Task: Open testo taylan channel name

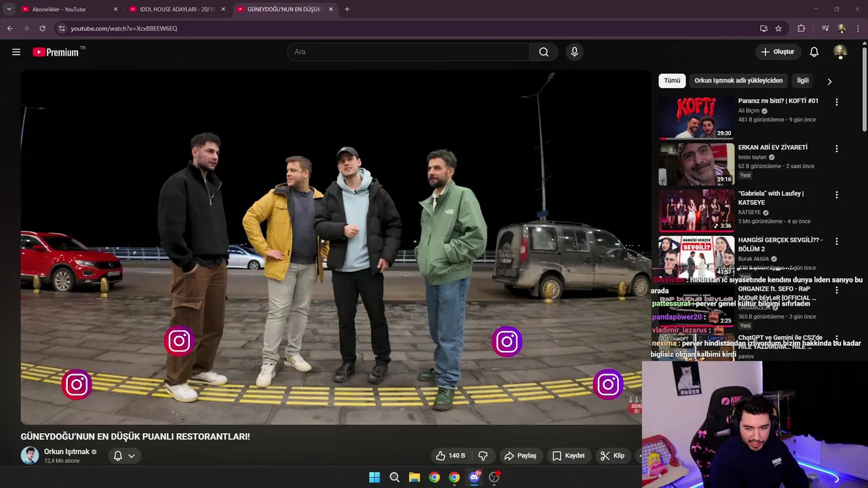Action: tap(753, 157)
